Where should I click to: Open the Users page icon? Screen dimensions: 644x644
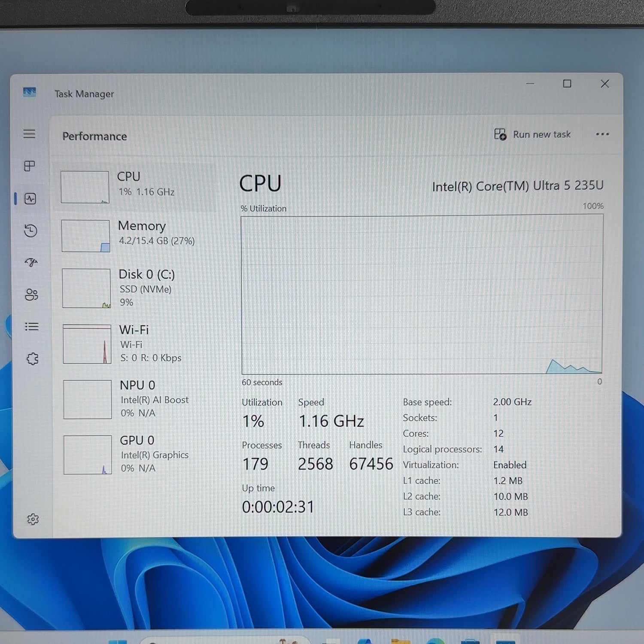31,295
